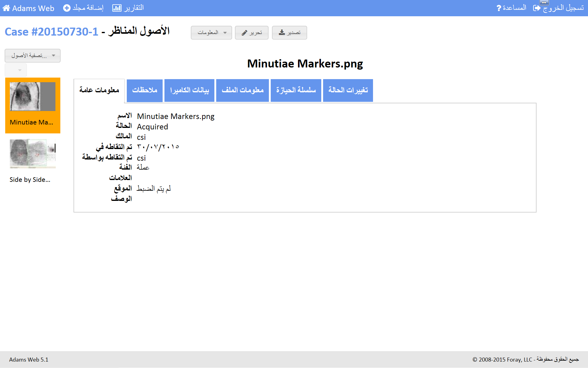Image resolution: width=588 pixels, height=368 pixels.
Task: Click the pencil edit icon
Action: (244, 33)
